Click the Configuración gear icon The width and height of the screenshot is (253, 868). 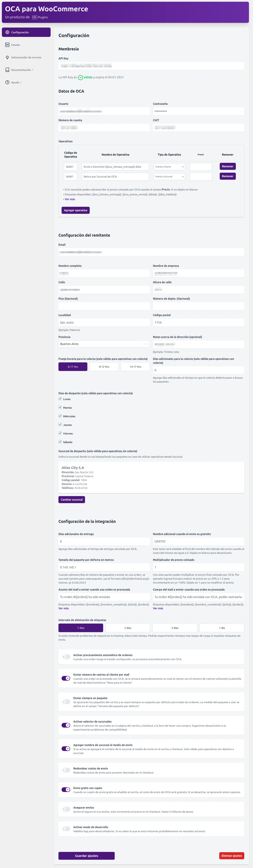[7, 32]
